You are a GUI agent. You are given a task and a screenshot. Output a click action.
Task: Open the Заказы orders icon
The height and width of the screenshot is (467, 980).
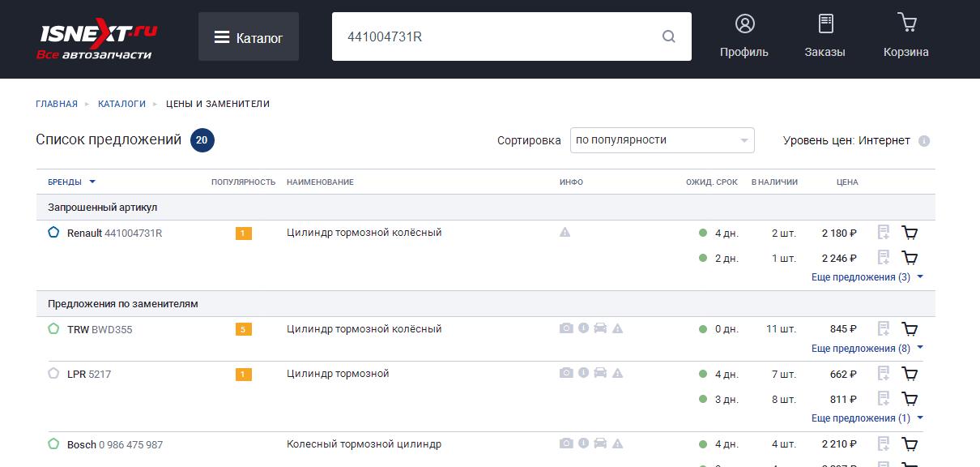[825, 24]
